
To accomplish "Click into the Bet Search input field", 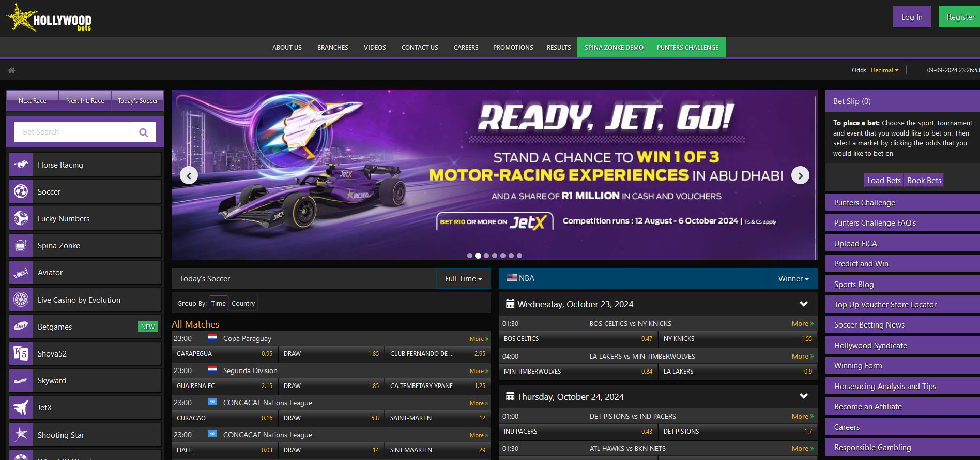I will click(x=72, y=132).
